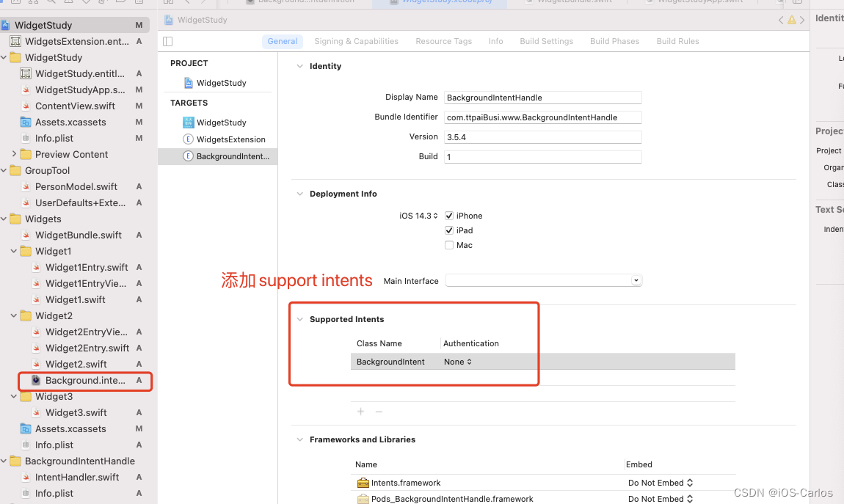Change iOS 14.3 deployment version
The height and width of the screenshot is (504, 844).
pyautogui.click(x=418, y=216)
